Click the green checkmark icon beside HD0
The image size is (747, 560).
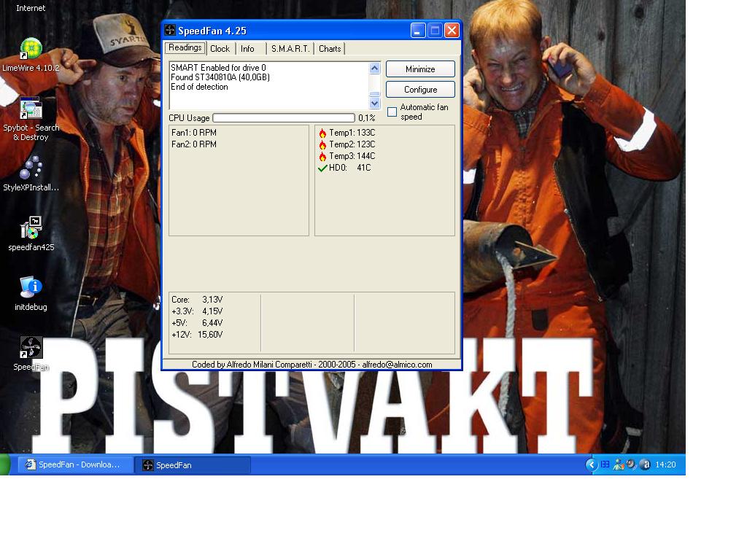(x=322, y=168)
